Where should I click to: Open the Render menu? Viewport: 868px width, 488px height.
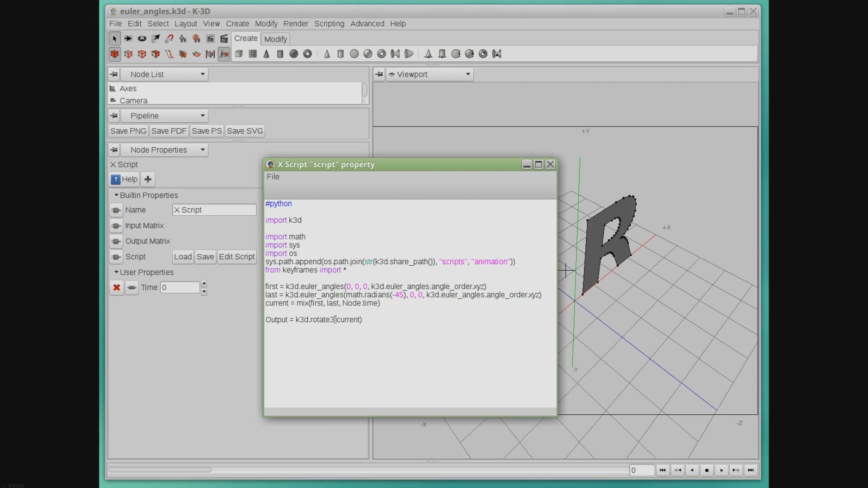(296, 23)
